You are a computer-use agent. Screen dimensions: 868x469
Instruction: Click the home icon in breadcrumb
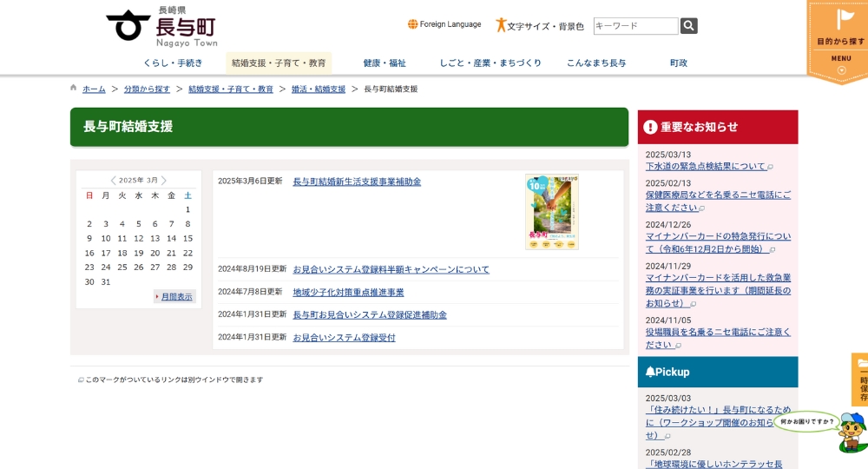pos(74,89)
